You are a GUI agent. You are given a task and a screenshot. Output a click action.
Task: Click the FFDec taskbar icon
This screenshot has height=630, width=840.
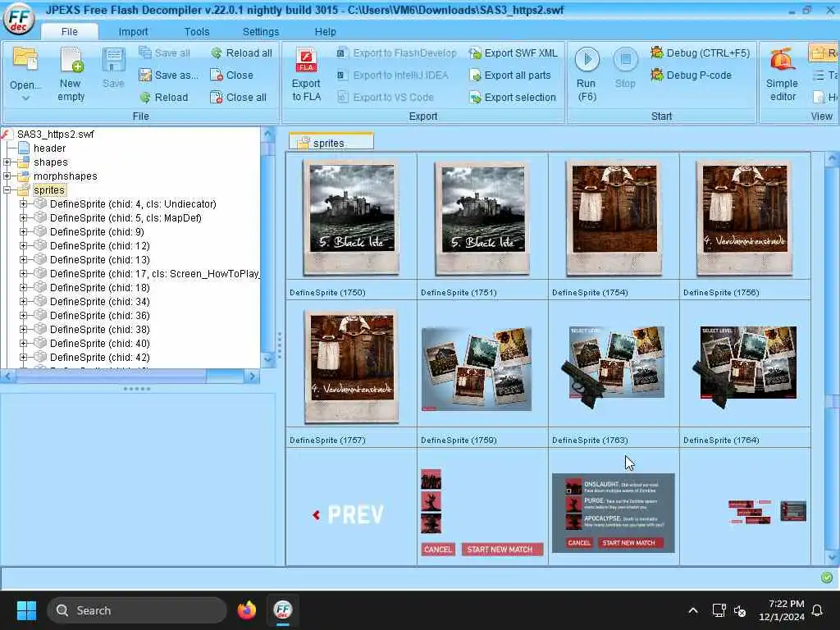283,609
